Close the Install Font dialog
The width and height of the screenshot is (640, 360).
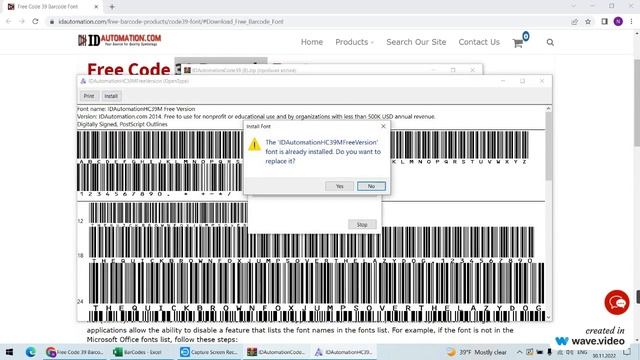[x=383, y=126]
